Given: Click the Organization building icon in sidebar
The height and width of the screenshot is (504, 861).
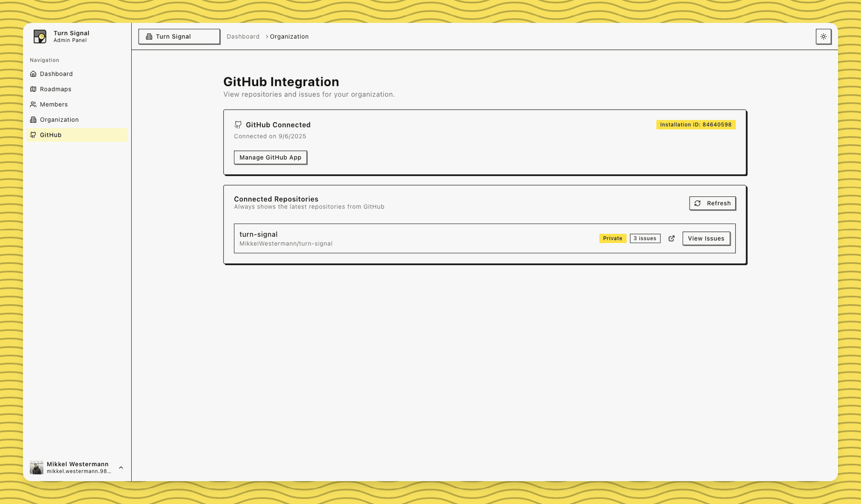Looking at the screenshot, I should click(33, 119).
